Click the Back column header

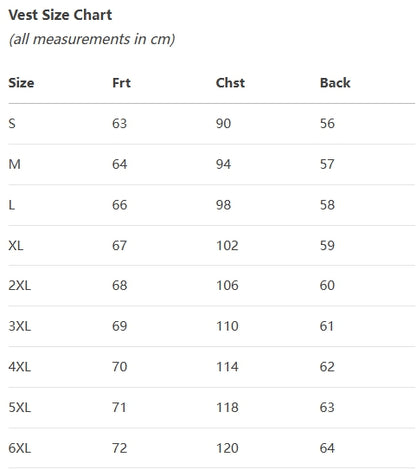coord(335,83)
